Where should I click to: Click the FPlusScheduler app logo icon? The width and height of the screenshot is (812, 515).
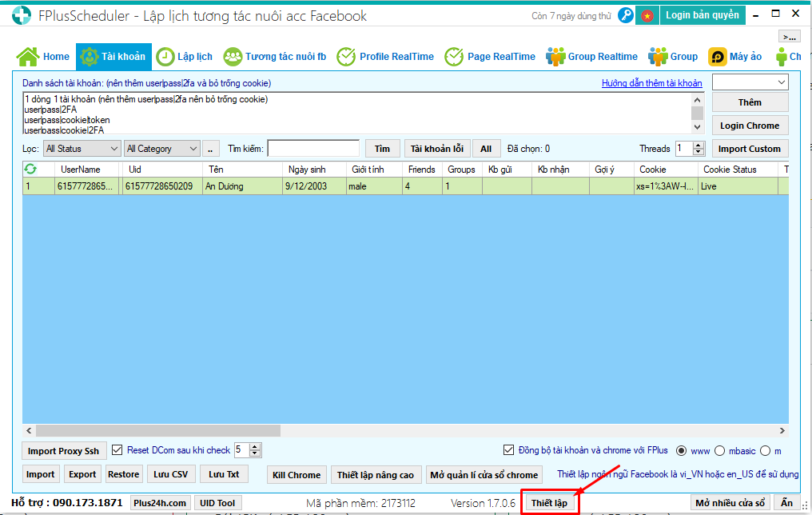tap(22, 15)
